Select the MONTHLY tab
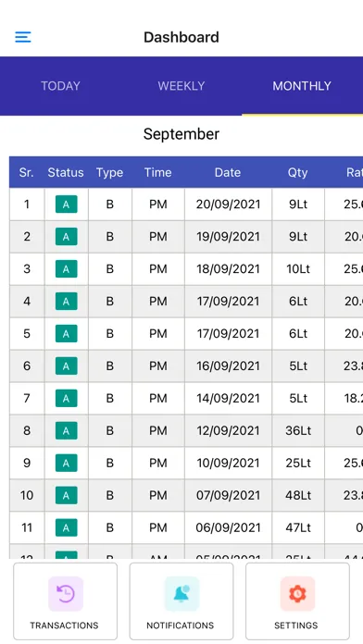The height and width of the screenshot is (644, 363). click(x=302, y=86)
